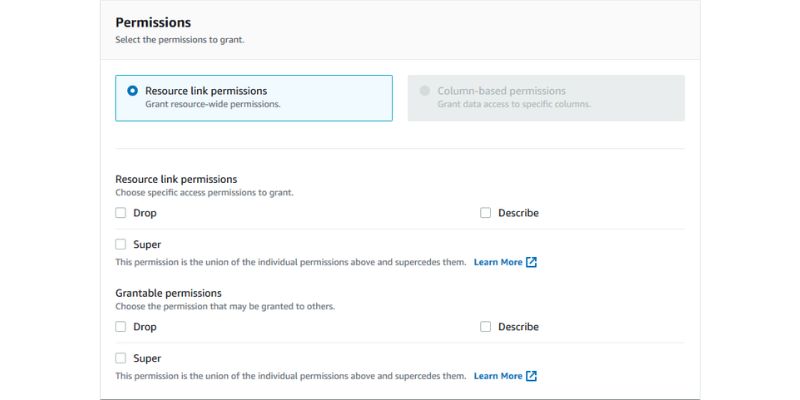This screenshot has height=400, width=800.
Task: Open external link icon beside Grantable Learn More
Action: 531,376
